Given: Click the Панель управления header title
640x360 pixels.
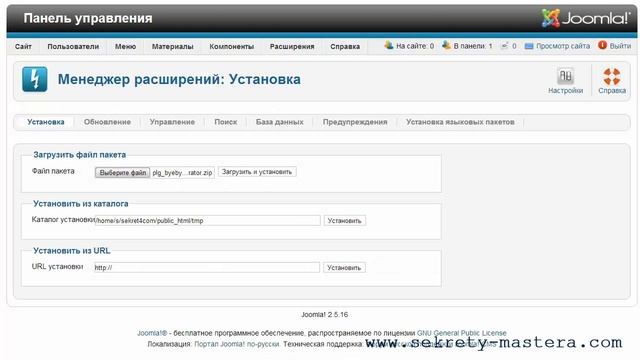Looking at the screenshot, I should (x=88, y=18).
